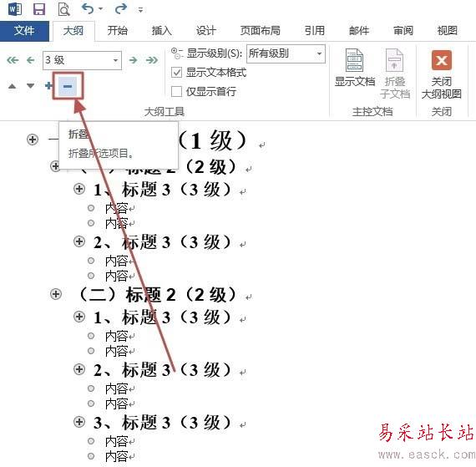Demote to body text with the double right arrow

[x=151, y=60]
